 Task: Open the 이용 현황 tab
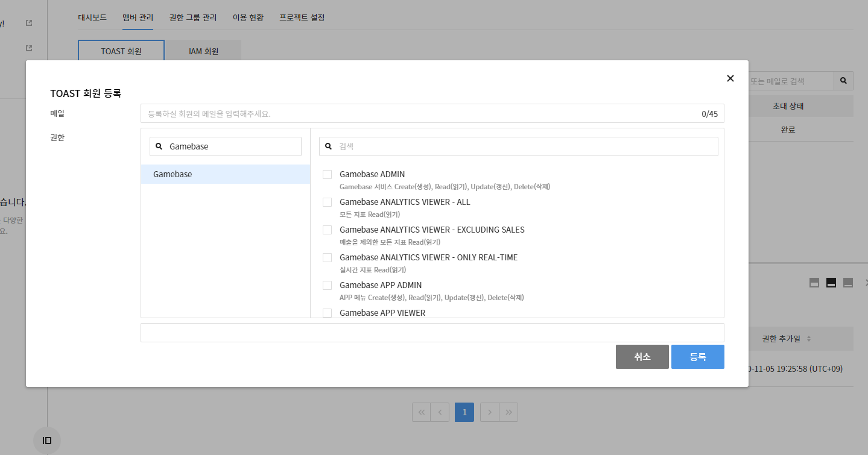point(248,17)
